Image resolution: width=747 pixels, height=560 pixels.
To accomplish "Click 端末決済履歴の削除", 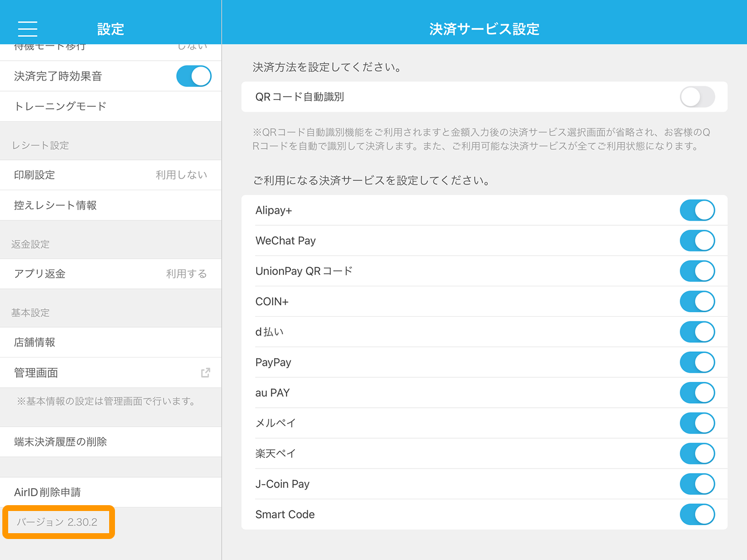I will pos(111,442).
